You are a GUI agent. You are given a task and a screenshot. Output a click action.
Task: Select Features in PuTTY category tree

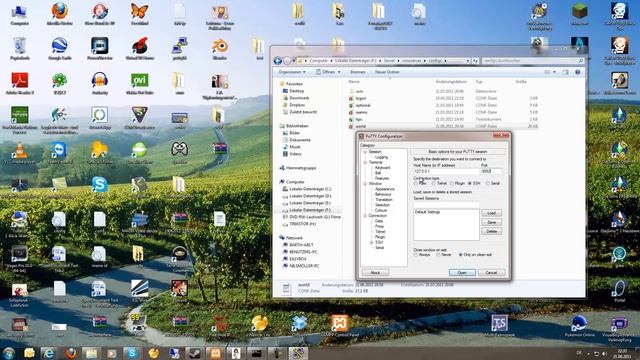click(382, 178)
